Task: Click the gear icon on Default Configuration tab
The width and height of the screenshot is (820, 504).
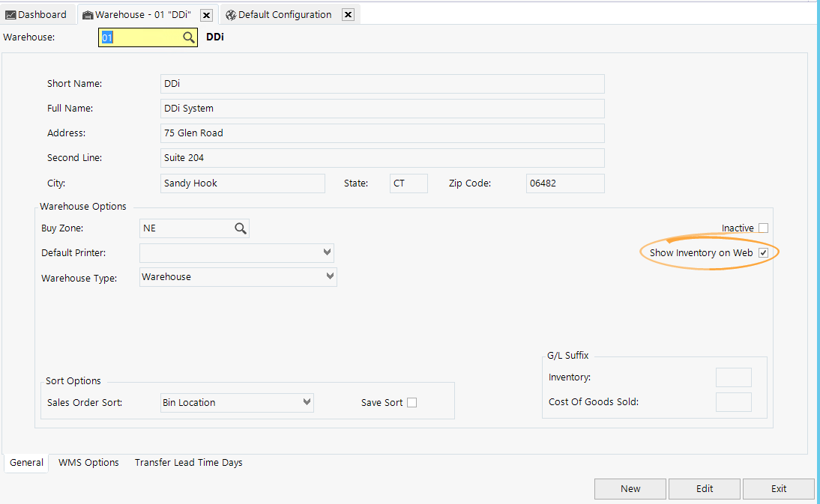Action: [x=231, y=14]
